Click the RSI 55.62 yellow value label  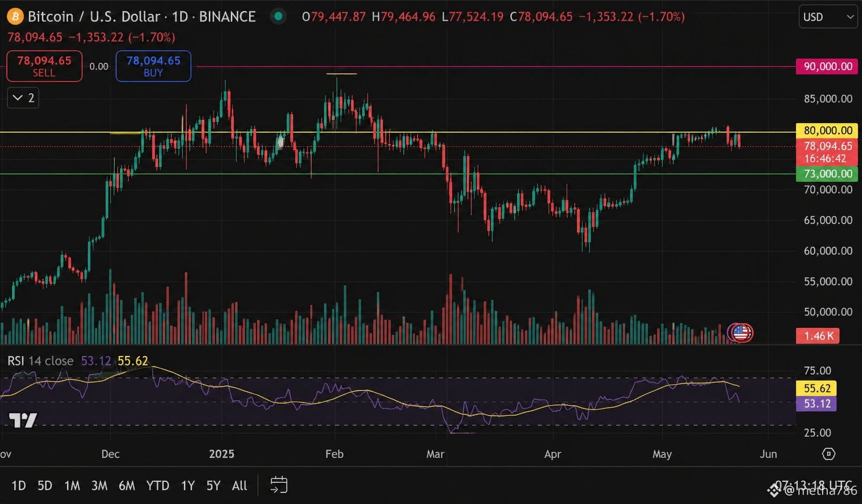point(816,388)
